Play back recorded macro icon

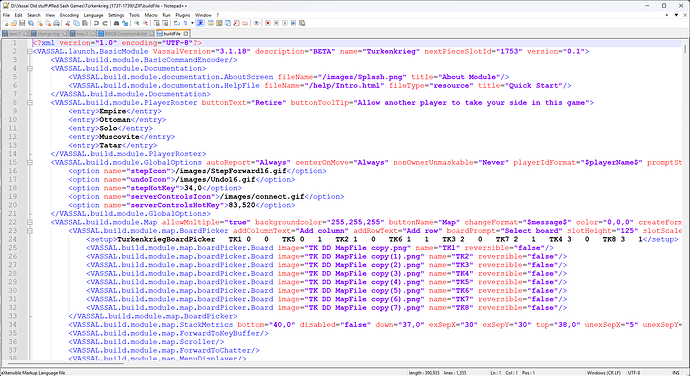285,23
